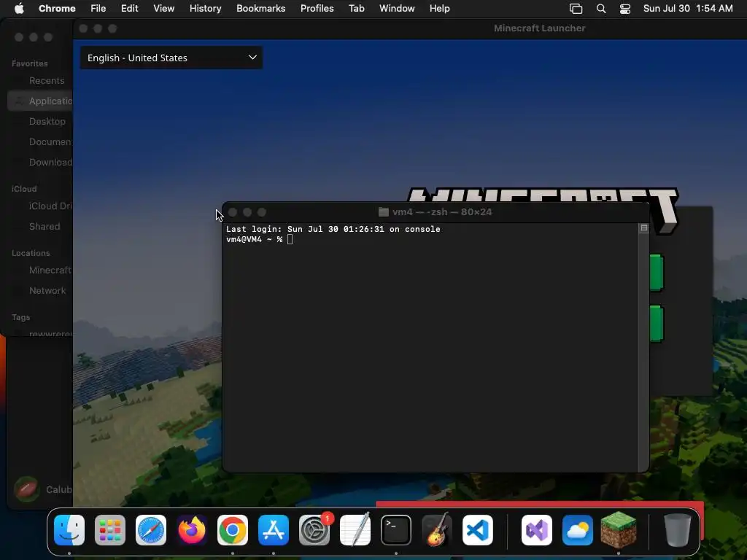Open Minecraft grass block Dock icon
Viewport: 747px width, 560px height.
click(619, 530)
